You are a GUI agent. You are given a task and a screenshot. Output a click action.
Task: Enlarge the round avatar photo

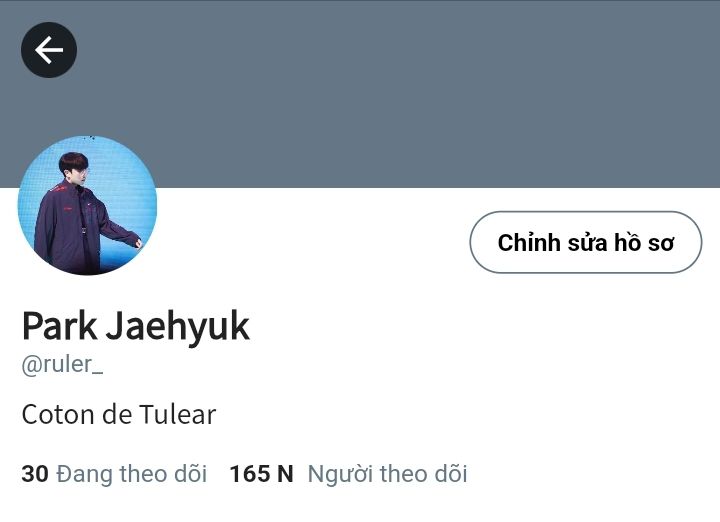tap(87, 205)
